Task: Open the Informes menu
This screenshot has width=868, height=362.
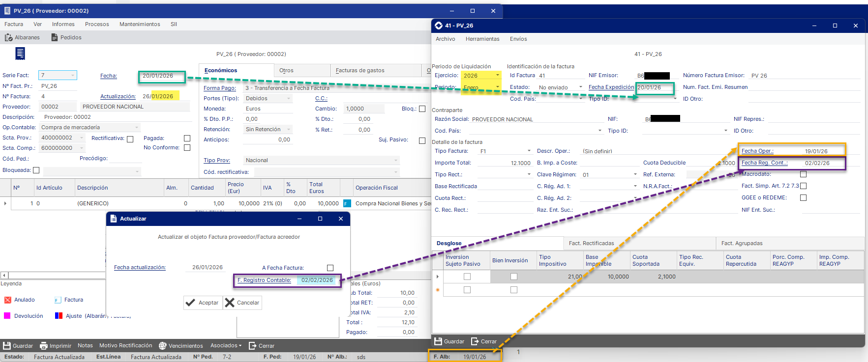Action: (63, 24)
